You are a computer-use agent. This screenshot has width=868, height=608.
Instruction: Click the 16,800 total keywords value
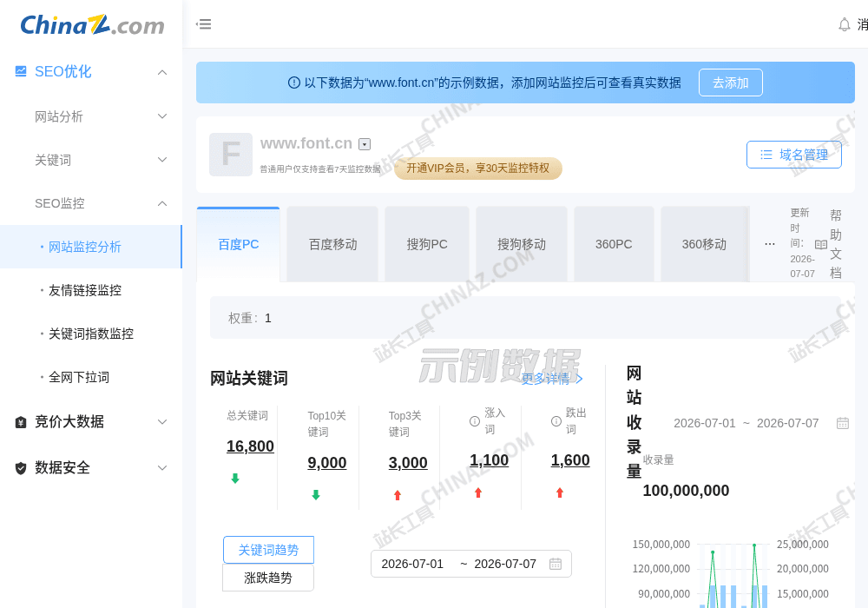tap(250, 446)
